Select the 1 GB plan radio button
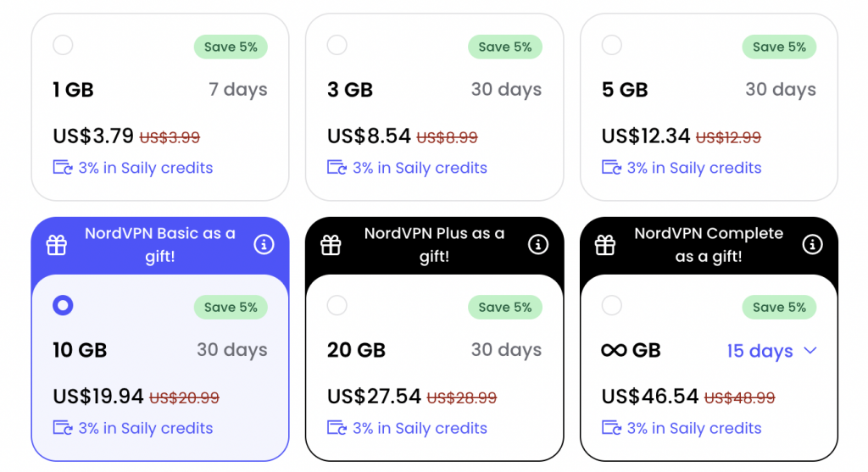868x472 pixels. click(x=63, y=45)
